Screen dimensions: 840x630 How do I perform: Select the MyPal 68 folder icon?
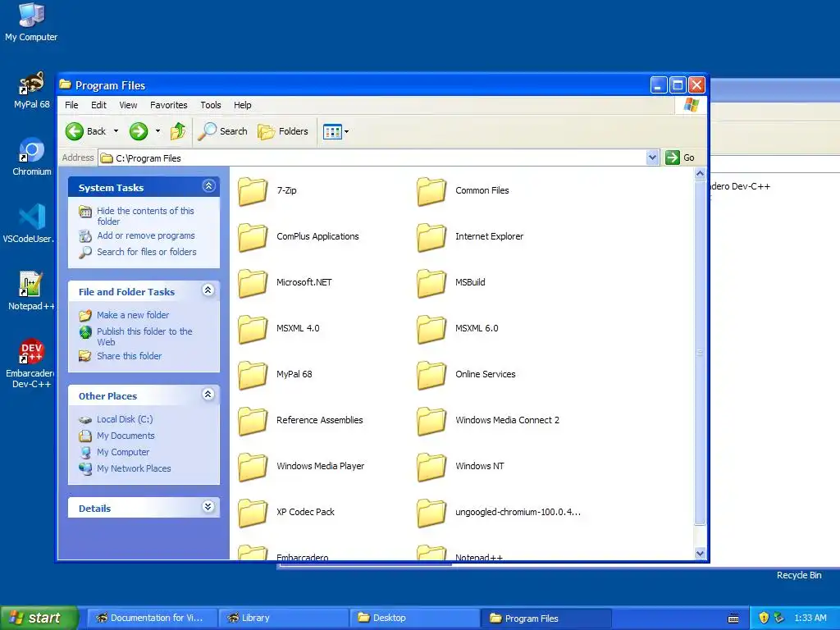[x=253, y=375]
